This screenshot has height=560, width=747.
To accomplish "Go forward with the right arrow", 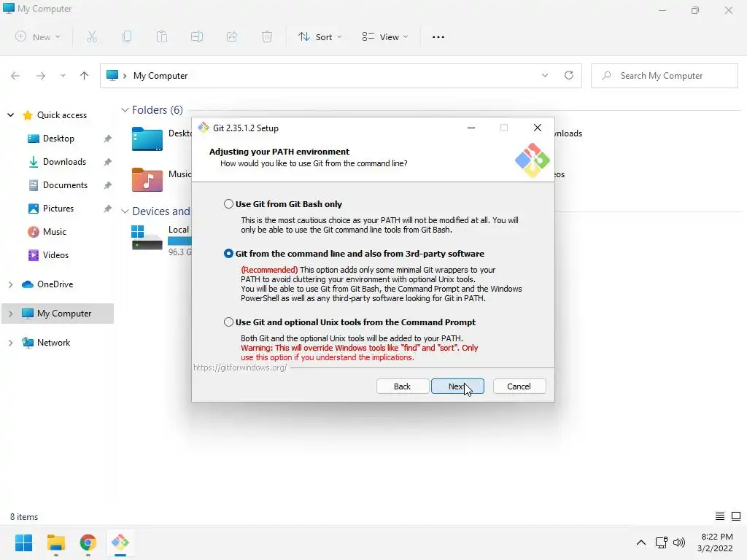I will tap(41, 76).
